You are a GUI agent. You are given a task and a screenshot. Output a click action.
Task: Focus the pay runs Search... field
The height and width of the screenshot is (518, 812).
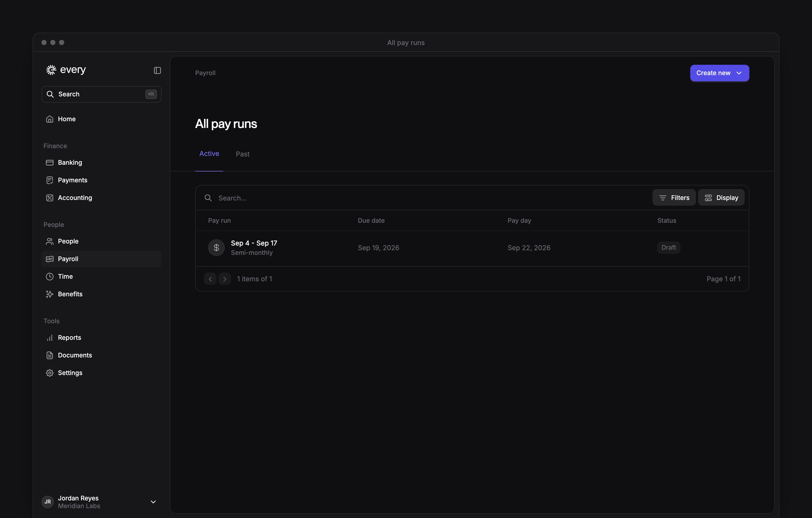[x=422, y=198]
